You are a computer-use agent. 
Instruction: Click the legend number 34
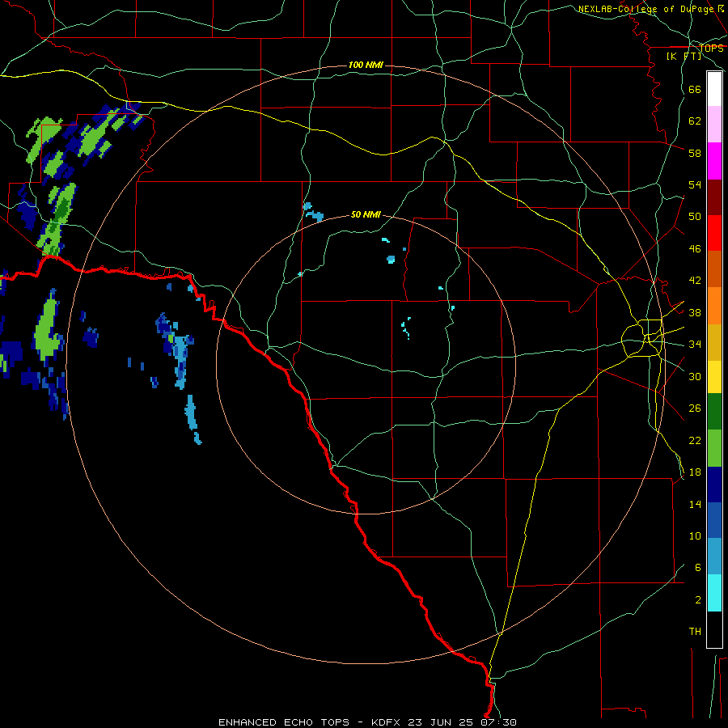pyautogui.click(x=695, y=344)
